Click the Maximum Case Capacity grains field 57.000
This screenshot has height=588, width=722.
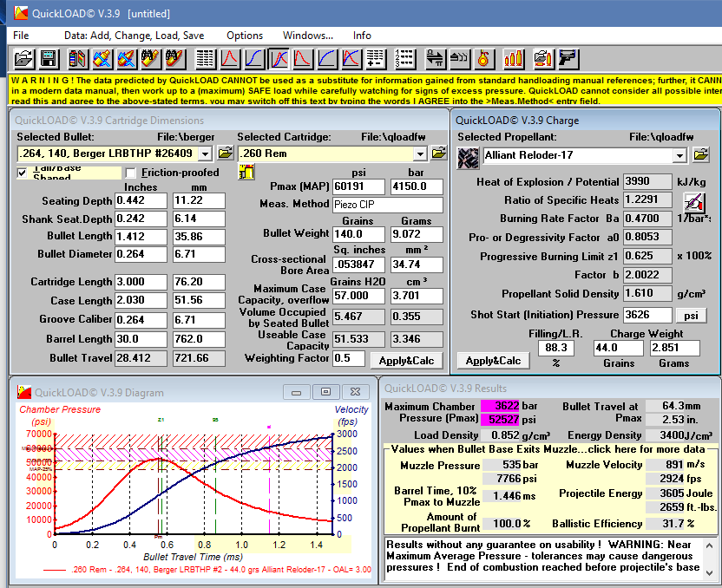(358, 296)
